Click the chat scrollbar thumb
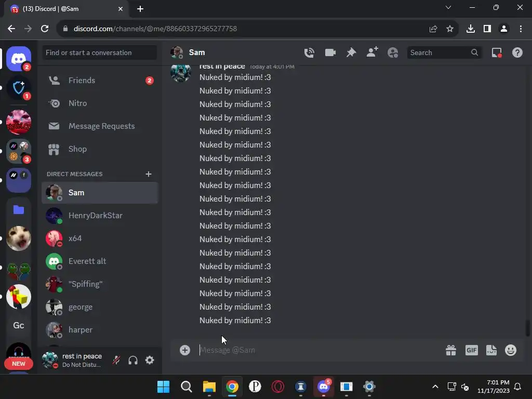 point(528,328)
